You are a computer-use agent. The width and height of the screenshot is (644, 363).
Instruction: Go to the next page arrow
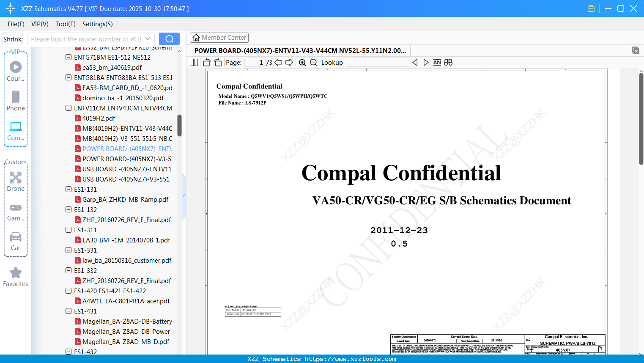pos(289,63)
